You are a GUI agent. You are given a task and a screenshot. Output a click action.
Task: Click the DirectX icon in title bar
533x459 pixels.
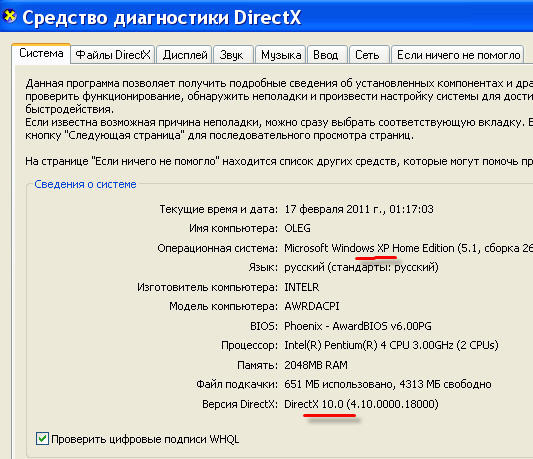9,16
